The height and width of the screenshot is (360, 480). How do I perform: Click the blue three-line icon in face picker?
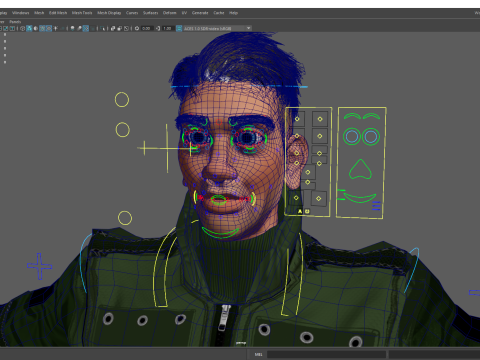coord(376,206)
